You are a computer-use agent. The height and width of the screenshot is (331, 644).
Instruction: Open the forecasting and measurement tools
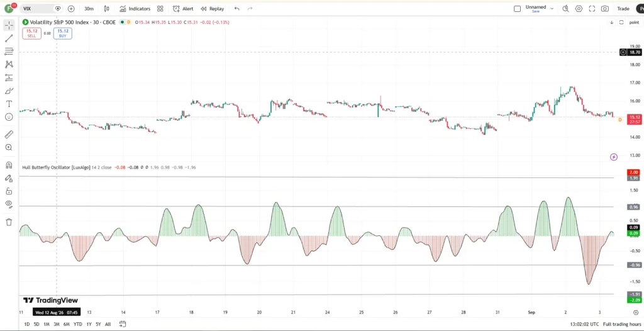(9, 77)
